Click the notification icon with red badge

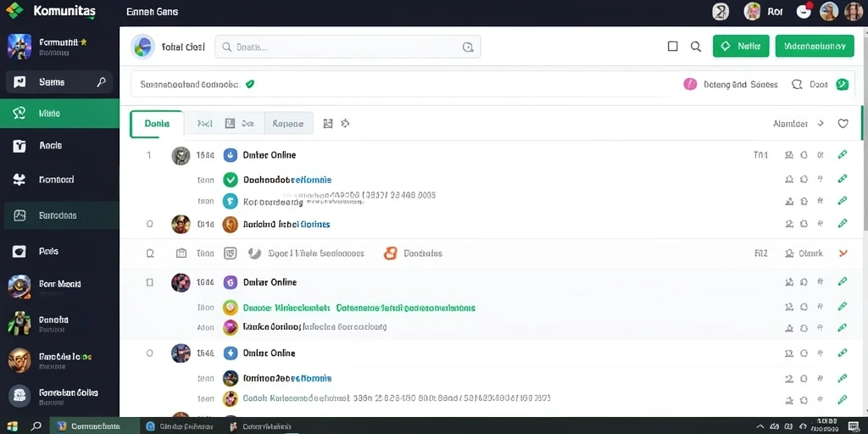(x=804, y=11)
